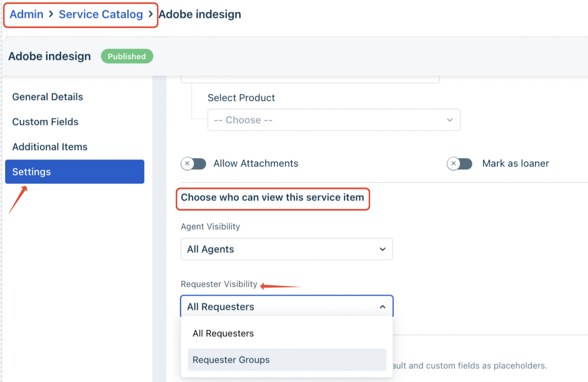
Task: Turn on Mark as loaner toggle
Action: 459,163
